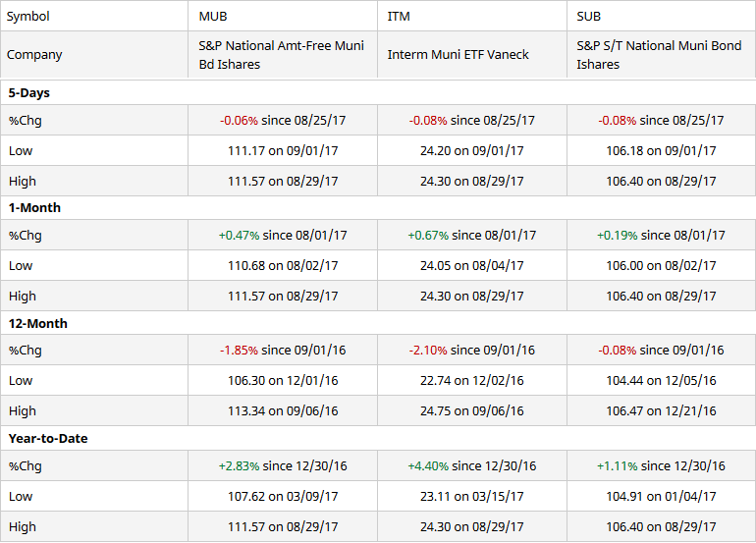Select SUB 12-month high 106.47 cell

(x=661, y=410)
